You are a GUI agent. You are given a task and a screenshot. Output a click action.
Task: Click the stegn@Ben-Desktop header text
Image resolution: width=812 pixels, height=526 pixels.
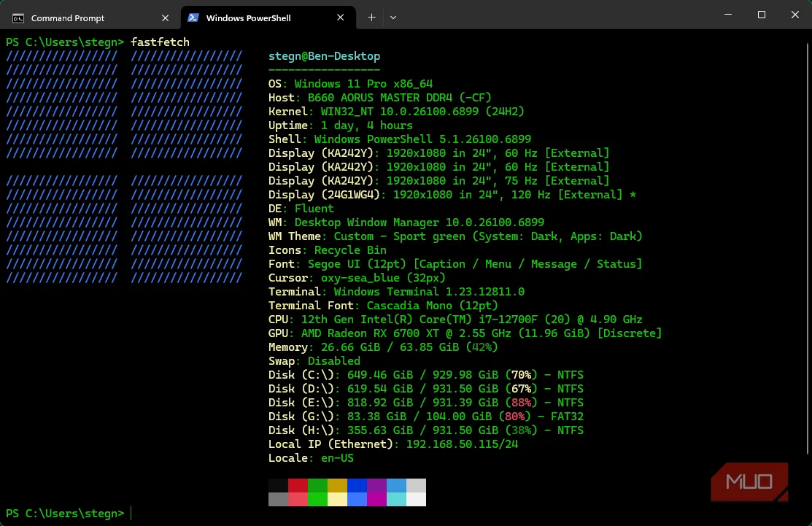[x=324, y=55]
